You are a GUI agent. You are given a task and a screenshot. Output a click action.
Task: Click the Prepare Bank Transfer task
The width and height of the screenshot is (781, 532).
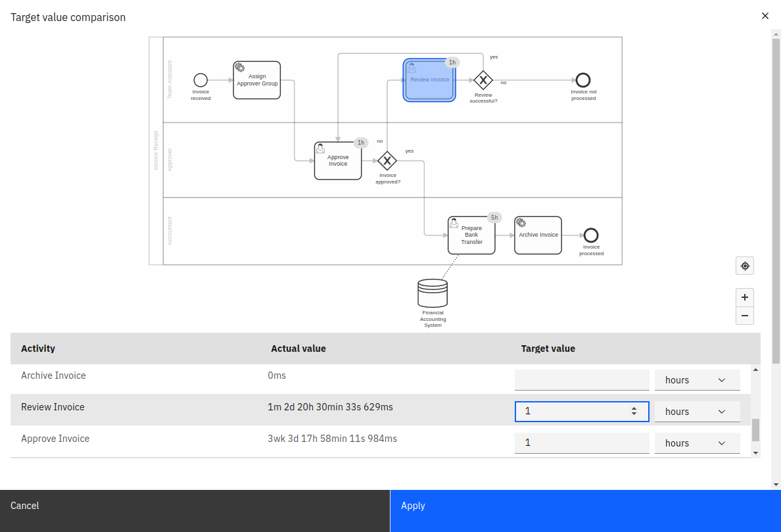tap(471, 235)
